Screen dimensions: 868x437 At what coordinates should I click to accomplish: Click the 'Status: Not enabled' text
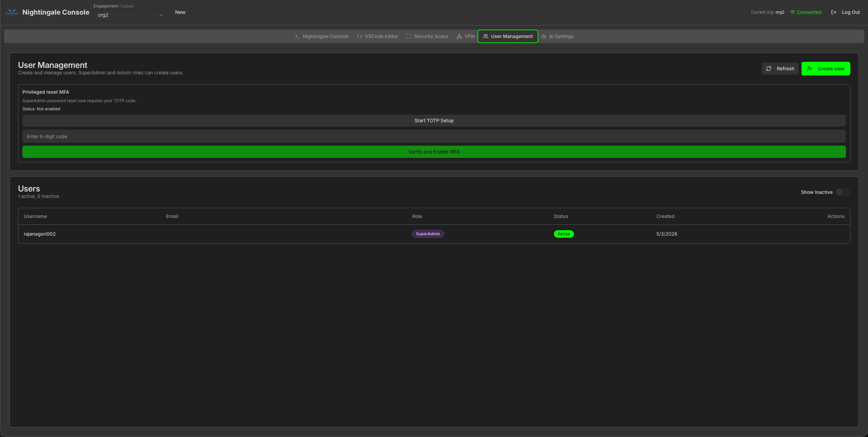pyautogui.click(x=41, y=109)
